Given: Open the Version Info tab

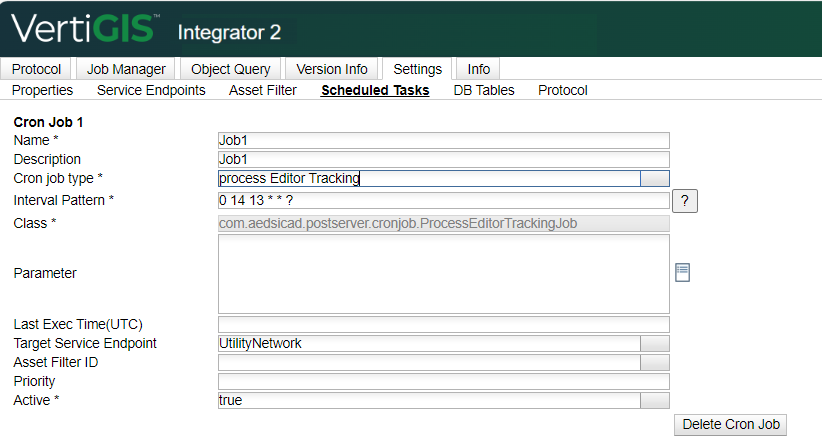Looking at the screenshot, I should (332, 69).
